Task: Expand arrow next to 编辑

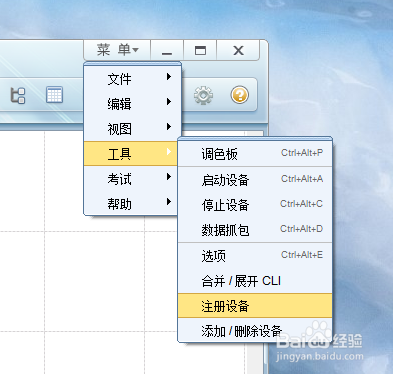Action: [169, 102]
